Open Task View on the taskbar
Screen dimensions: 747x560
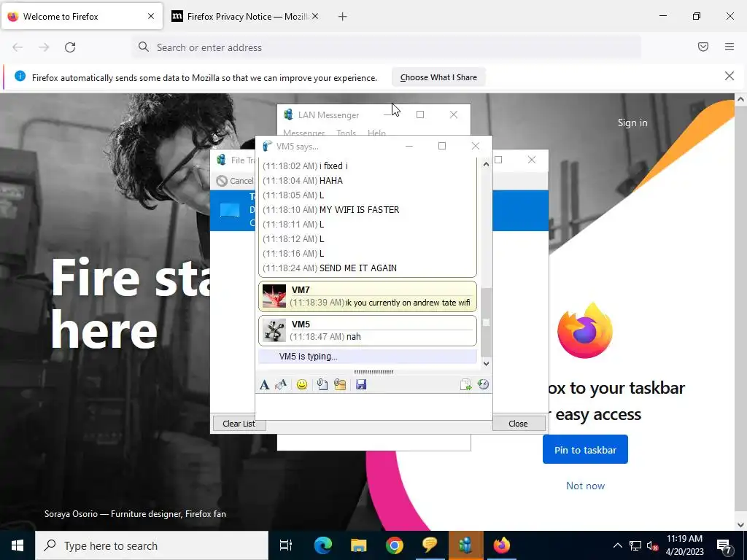pyautogui.click(x=286, y=545)
